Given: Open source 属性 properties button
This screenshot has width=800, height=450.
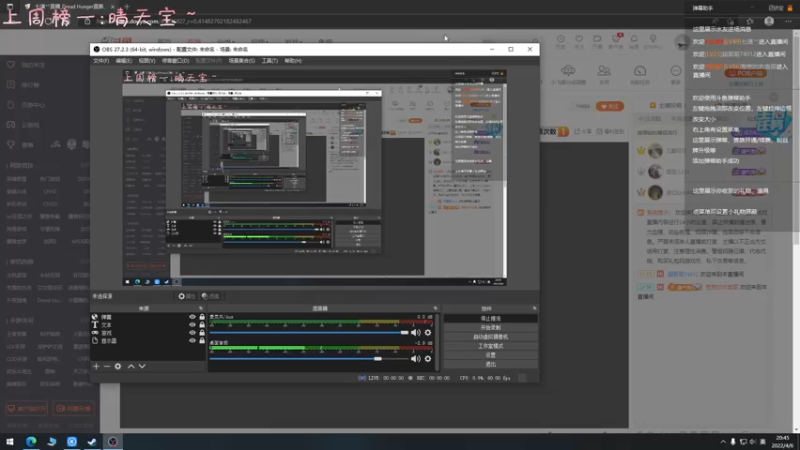Looking at the screenshot, I should tap(187, 296).
